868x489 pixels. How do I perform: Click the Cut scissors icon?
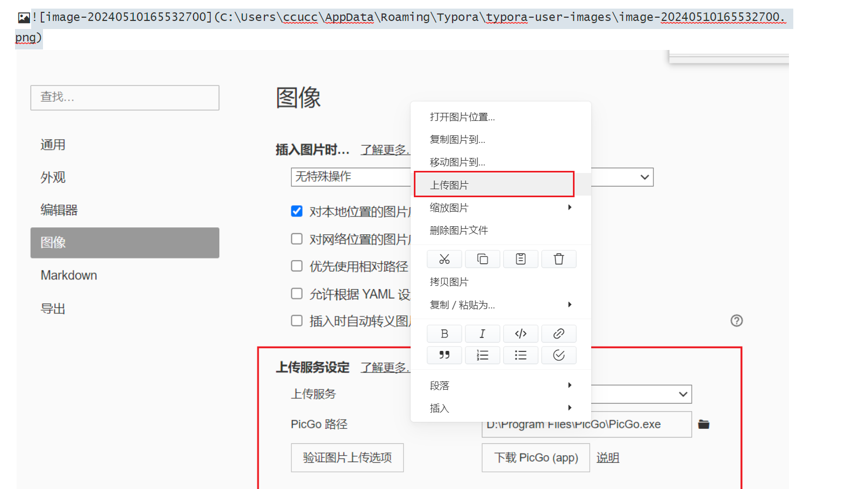444,259
